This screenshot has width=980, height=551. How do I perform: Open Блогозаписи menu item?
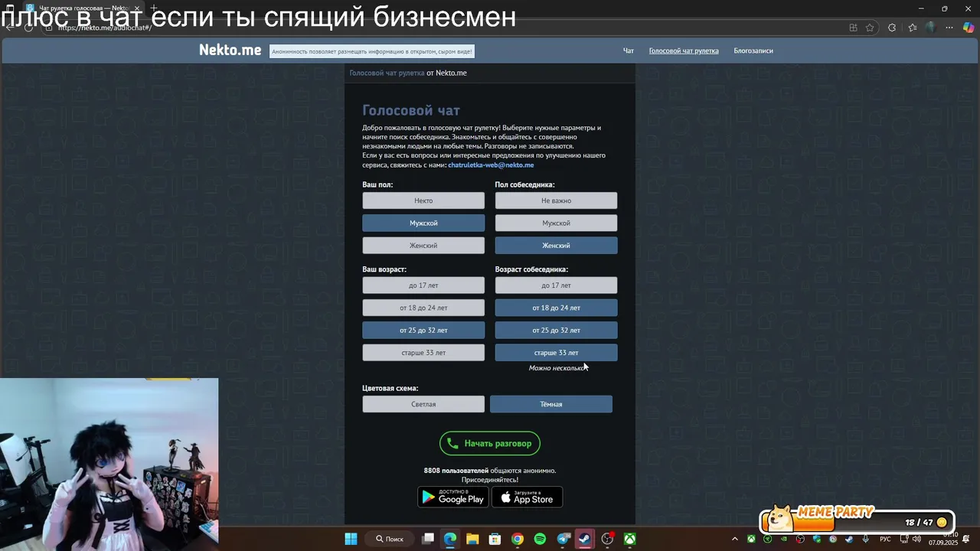click(753, 51)
